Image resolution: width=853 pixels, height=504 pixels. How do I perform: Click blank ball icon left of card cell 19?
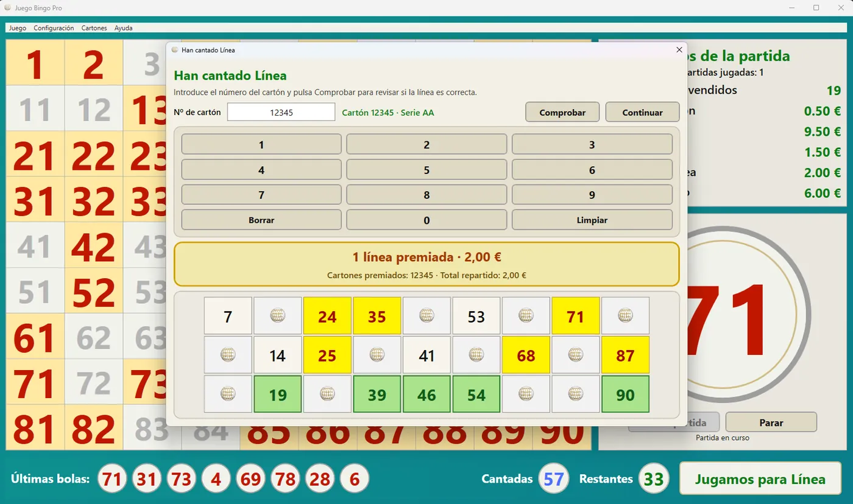[x=228, y=394]
